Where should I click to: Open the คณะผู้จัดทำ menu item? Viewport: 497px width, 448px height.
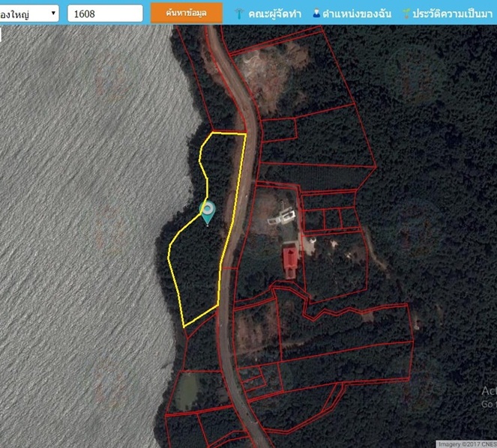[274, 13]
